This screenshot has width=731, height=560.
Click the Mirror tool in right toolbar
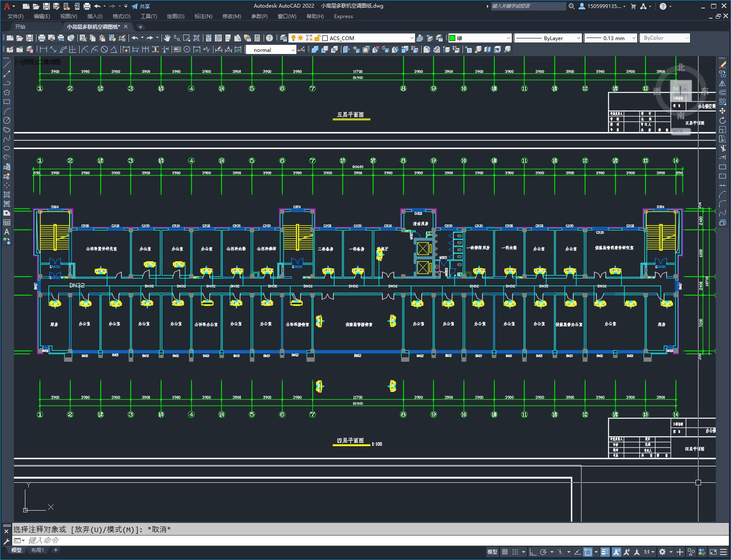point(723,83)
